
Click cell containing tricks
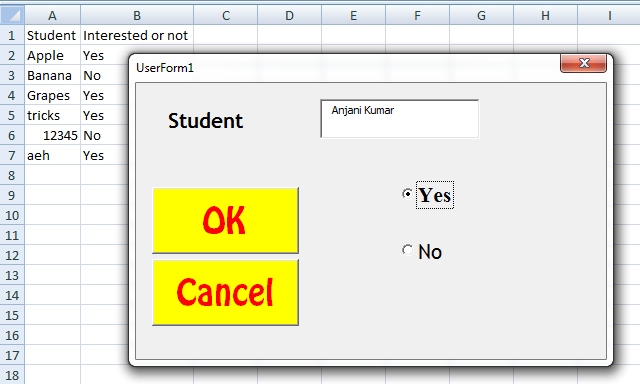[x=52, y=115]
